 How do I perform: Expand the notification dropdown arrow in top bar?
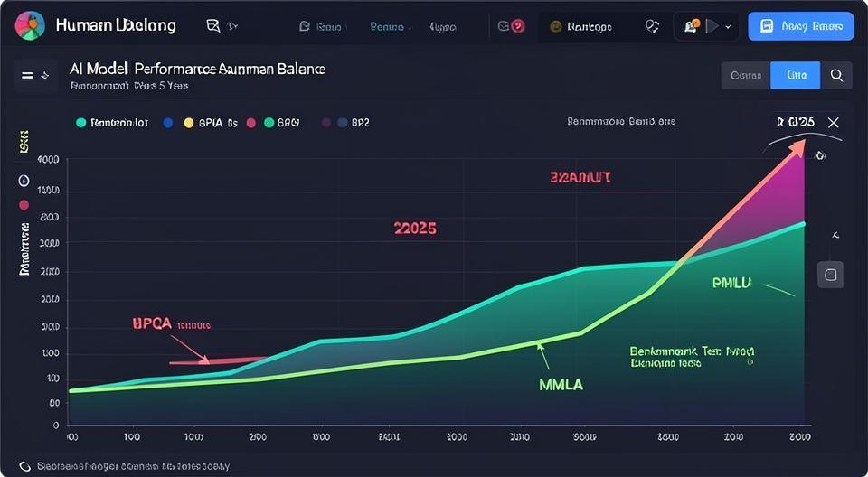tap(729, 27)
